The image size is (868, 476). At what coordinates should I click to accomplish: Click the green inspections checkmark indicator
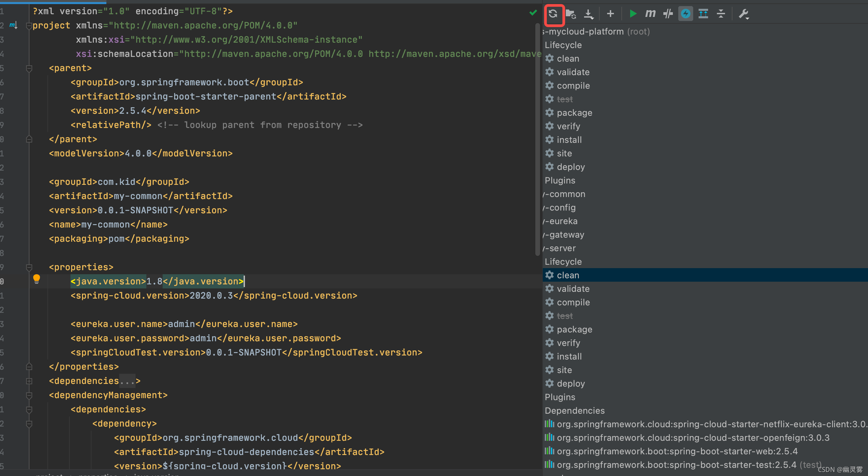click(x=533, y=12)
